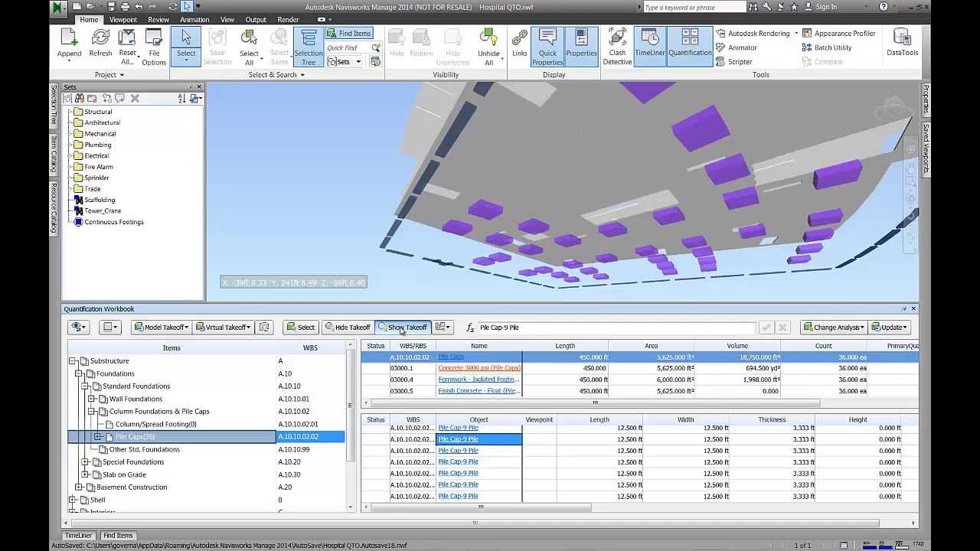Image resolution: width=980 pixels, height=551 pixels.
Task: Click the Hide Takeoff toggle
Action: pyautogui.click(x=348, y=328)
